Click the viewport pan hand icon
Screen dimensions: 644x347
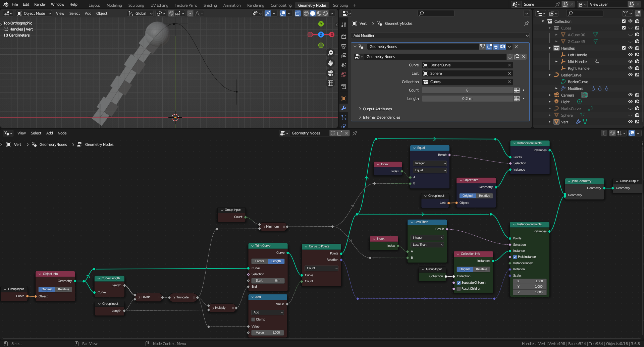point(330,63)
